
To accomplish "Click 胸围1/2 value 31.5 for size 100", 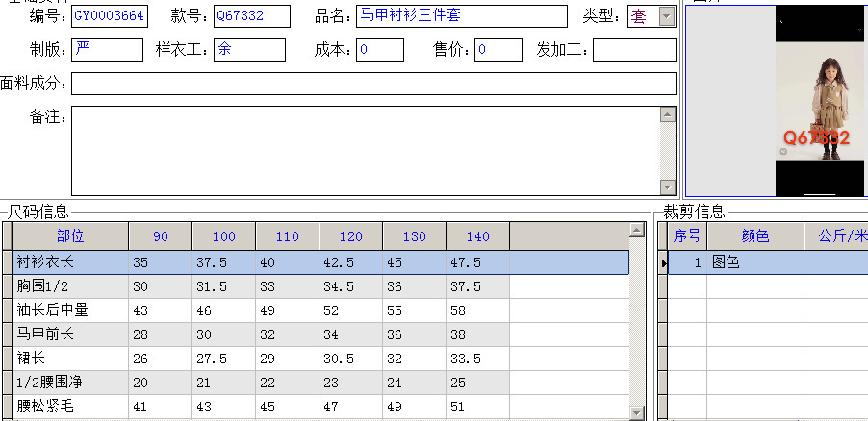I will pos(223,286).
